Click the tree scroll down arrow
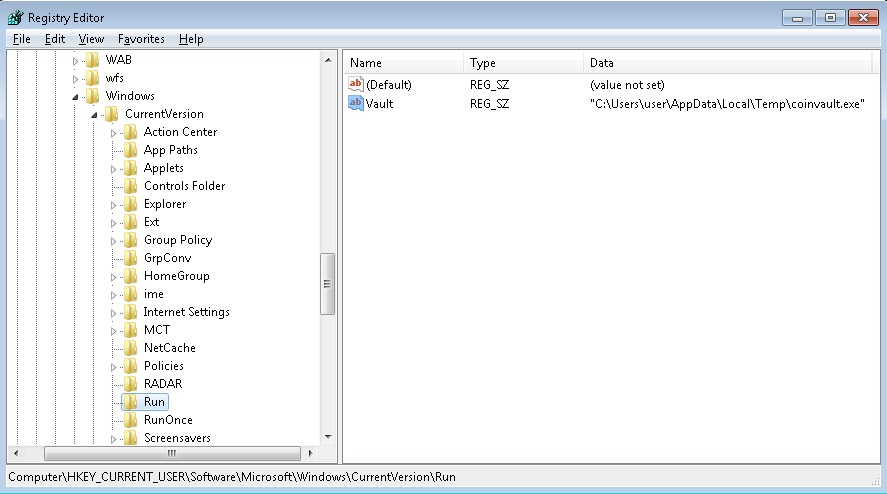This screenshot has height=494, width=887. [x=328, y=437]
